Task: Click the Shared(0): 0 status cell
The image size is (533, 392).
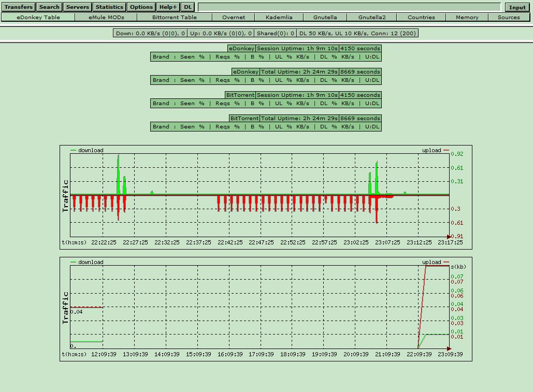Action: click(276, 33)
